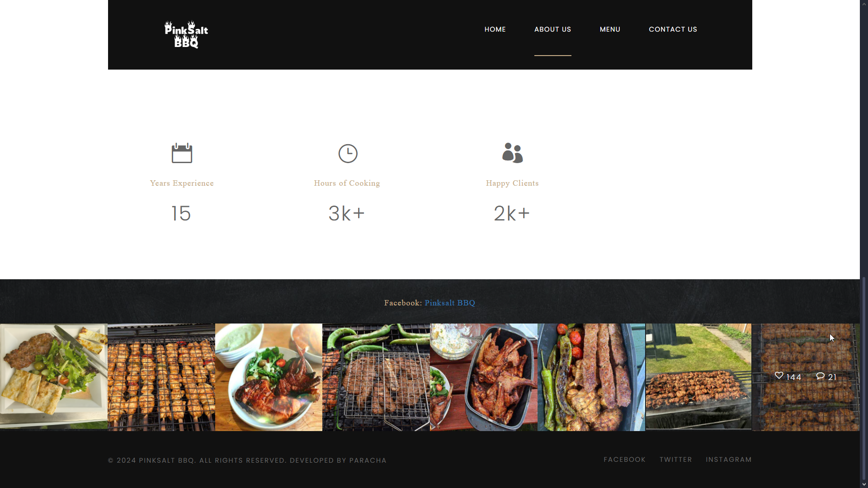Follow the Pinksalt BBQ Facebook link
The image size is (868, 488).
click(x=450, y=303)
